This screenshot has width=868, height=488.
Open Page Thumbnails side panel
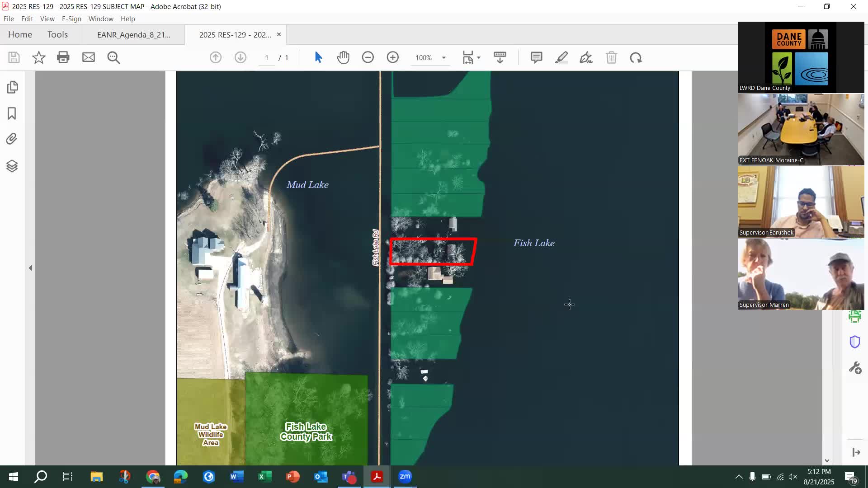[x=12, y=87]
